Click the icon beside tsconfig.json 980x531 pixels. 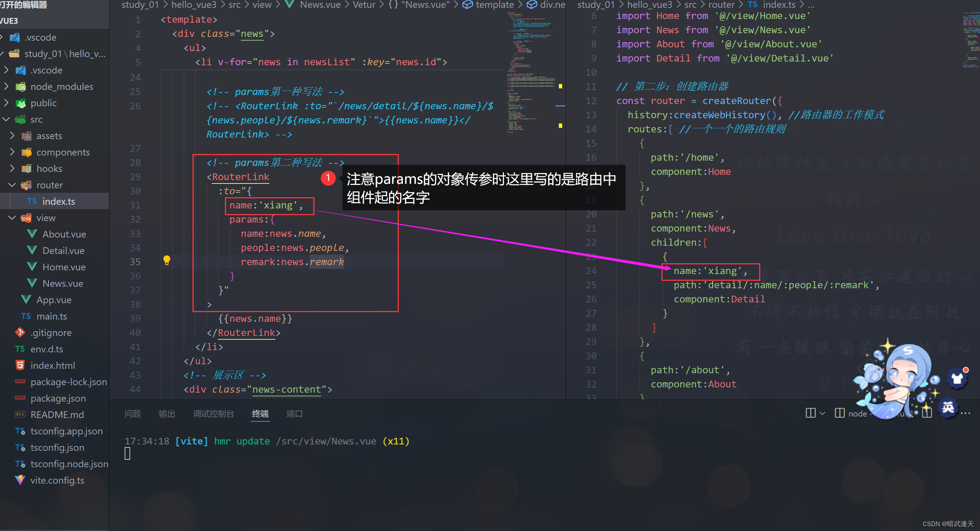[x=20, y=447]
